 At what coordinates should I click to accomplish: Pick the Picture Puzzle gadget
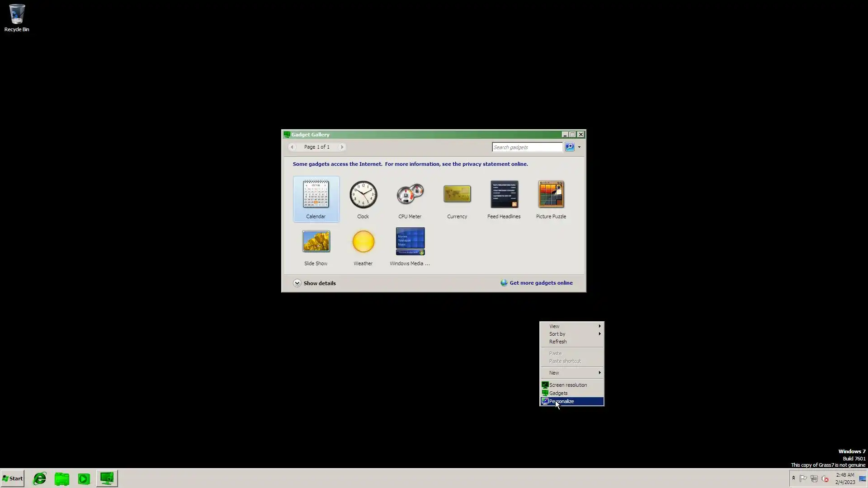point(551,195)
